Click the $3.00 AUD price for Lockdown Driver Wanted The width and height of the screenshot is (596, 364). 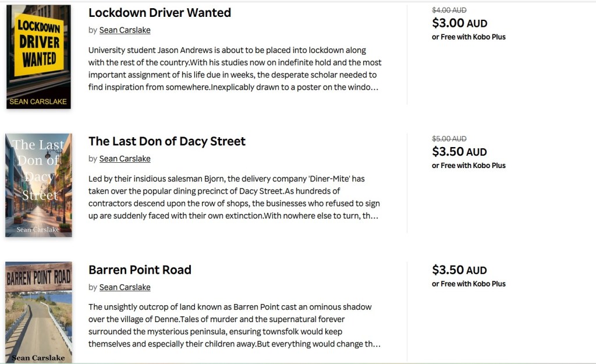459,23
